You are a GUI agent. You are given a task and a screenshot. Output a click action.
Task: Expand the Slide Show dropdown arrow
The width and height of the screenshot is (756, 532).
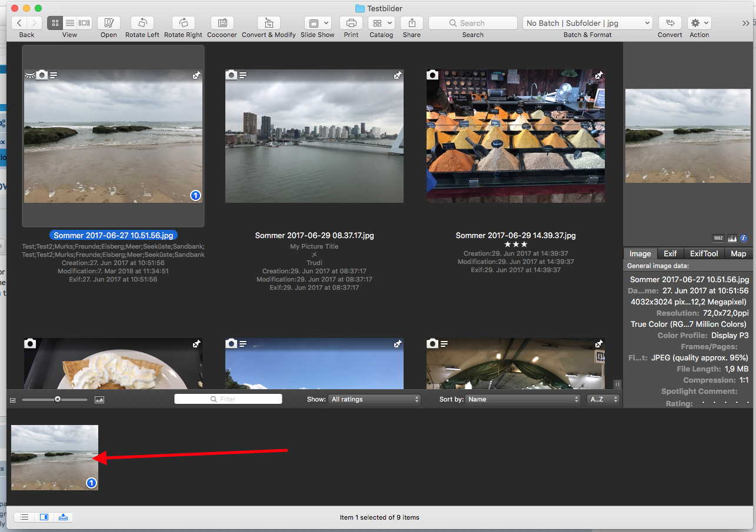[327, 23]
